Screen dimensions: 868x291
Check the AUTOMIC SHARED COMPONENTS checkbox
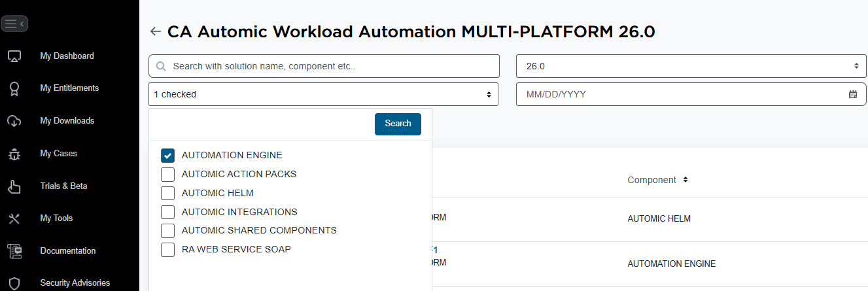pos(167,231)
